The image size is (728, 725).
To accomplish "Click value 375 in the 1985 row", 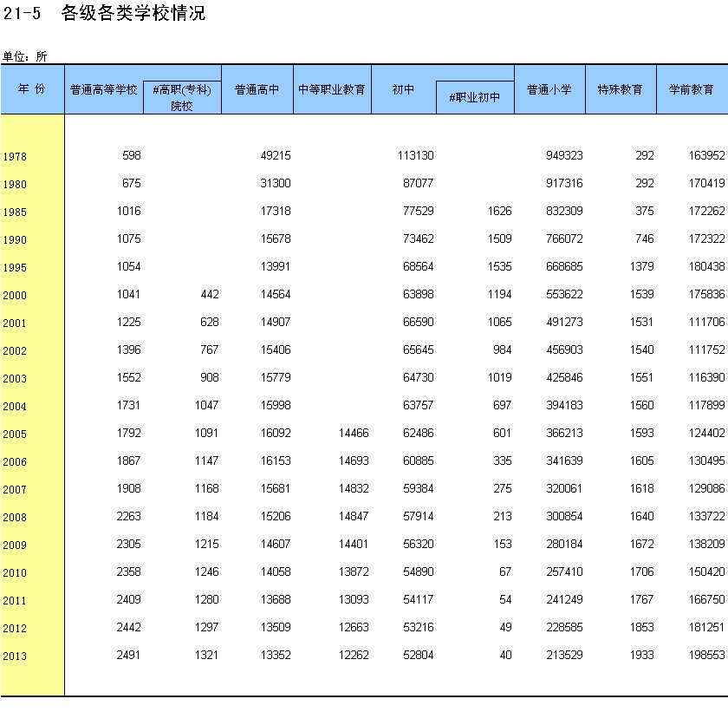I will (645, 212).
